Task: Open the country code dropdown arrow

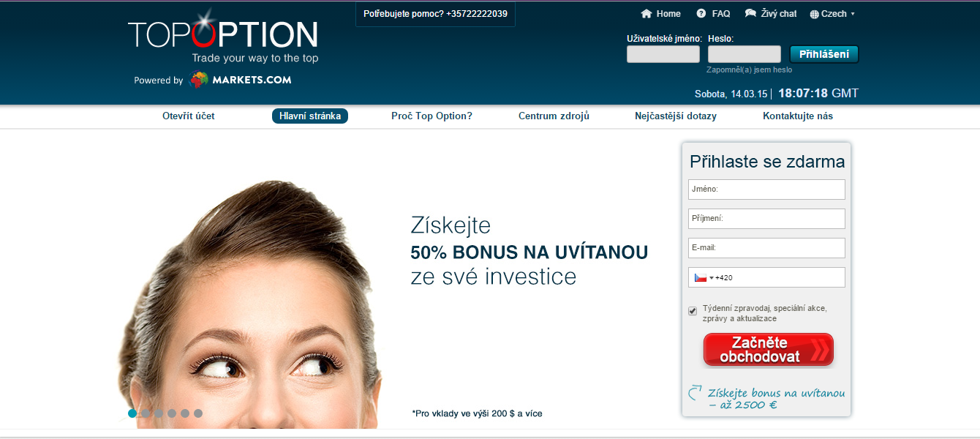Action: pyautogui.click(x=712, y=278)
